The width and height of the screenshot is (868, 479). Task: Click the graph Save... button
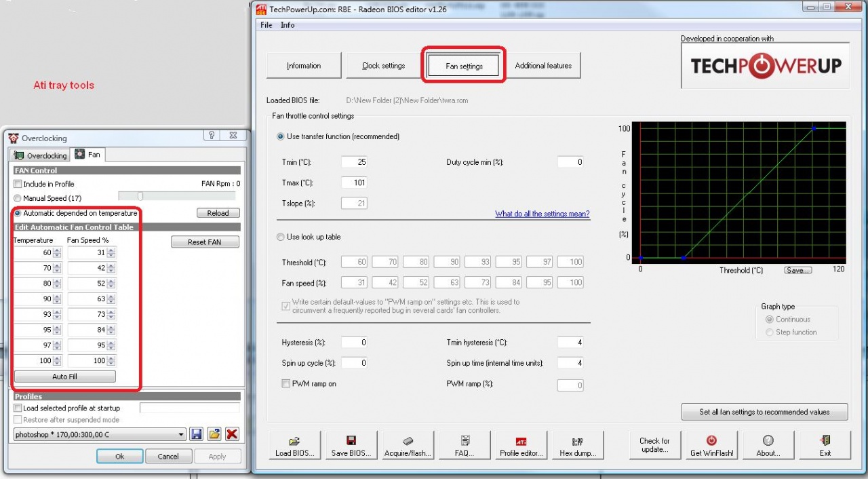coord(797,270)
